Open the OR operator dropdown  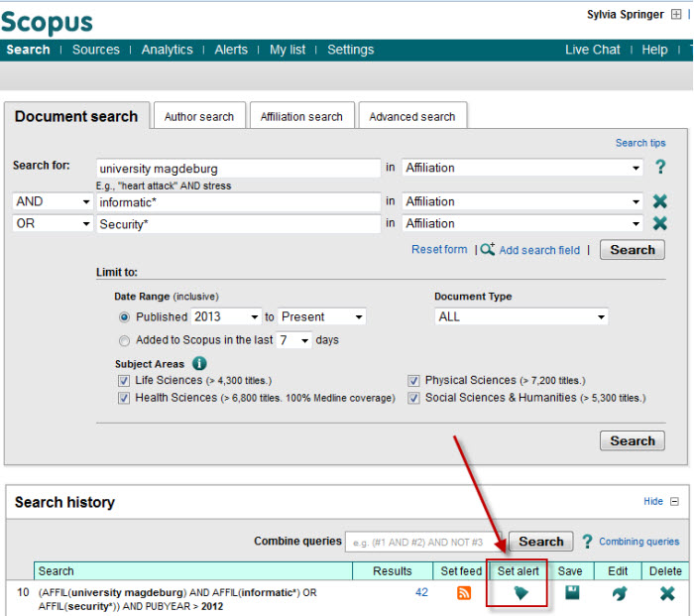pyautogui.click(x=53, y=223)
